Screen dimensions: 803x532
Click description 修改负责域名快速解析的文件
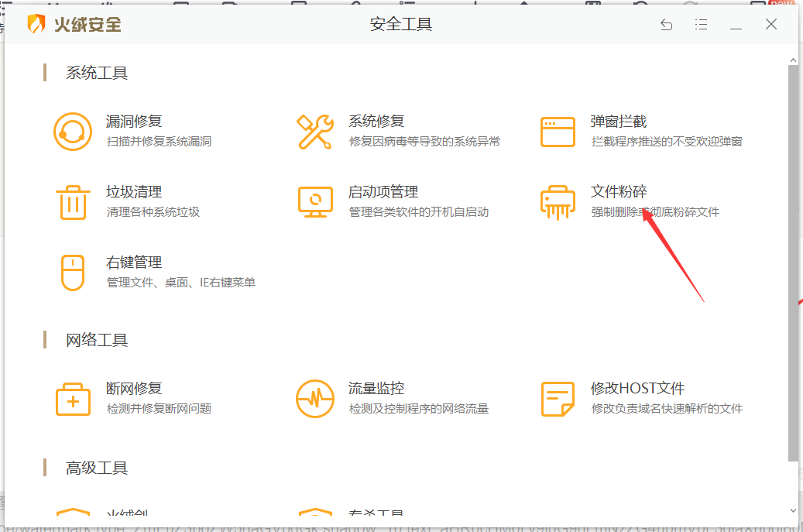click(667, 409)
